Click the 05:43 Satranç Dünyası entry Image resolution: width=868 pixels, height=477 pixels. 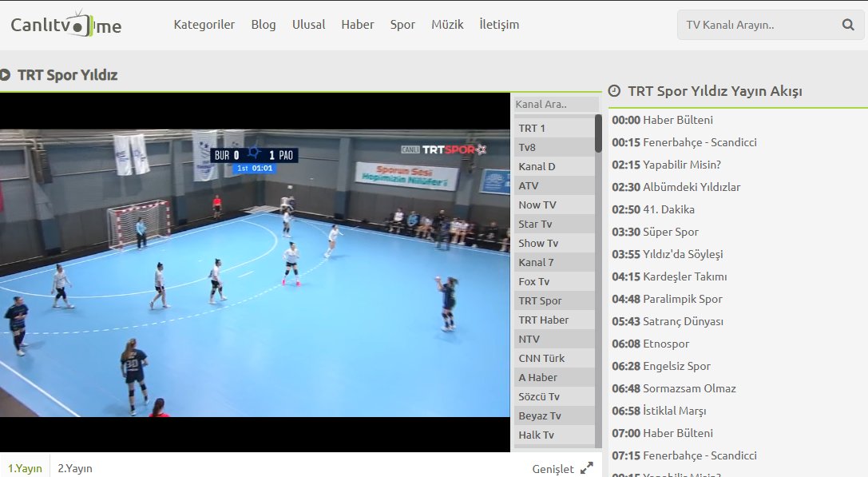(x=668, y=321)
